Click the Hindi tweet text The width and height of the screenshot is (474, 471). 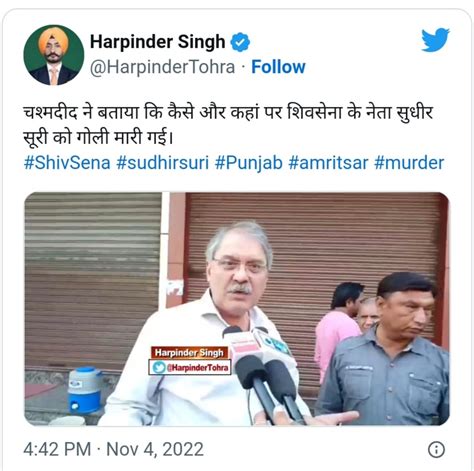[228, 125]
